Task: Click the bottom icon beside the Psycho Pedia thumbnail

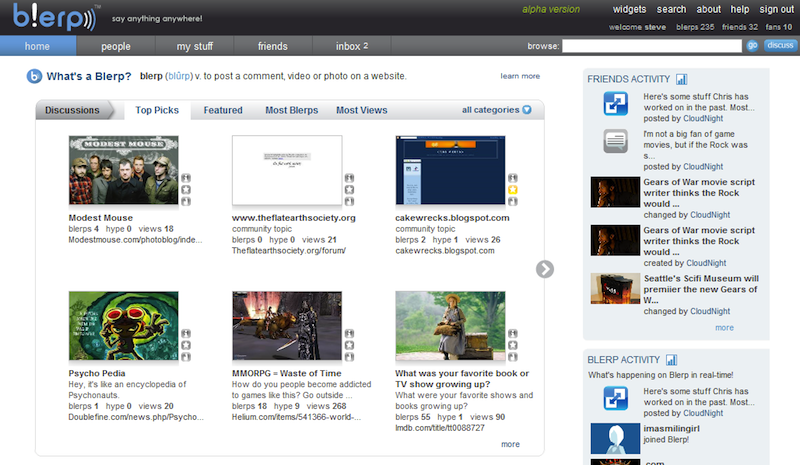Action: click(186, 357)
